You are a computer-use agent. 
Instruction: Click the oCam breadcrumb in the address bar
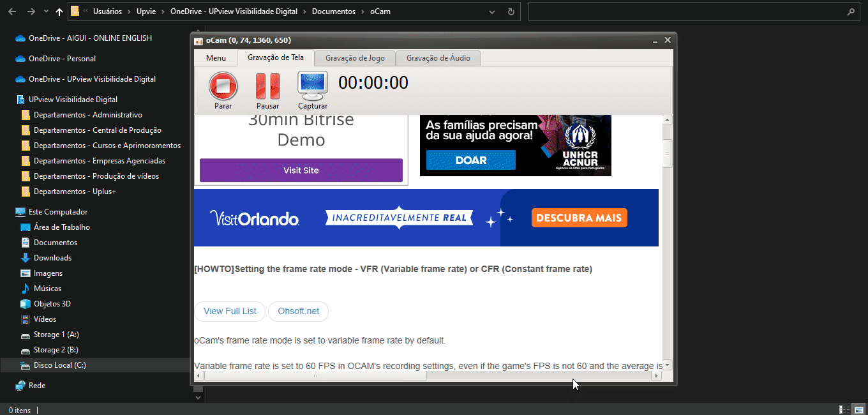pos(380,11)
